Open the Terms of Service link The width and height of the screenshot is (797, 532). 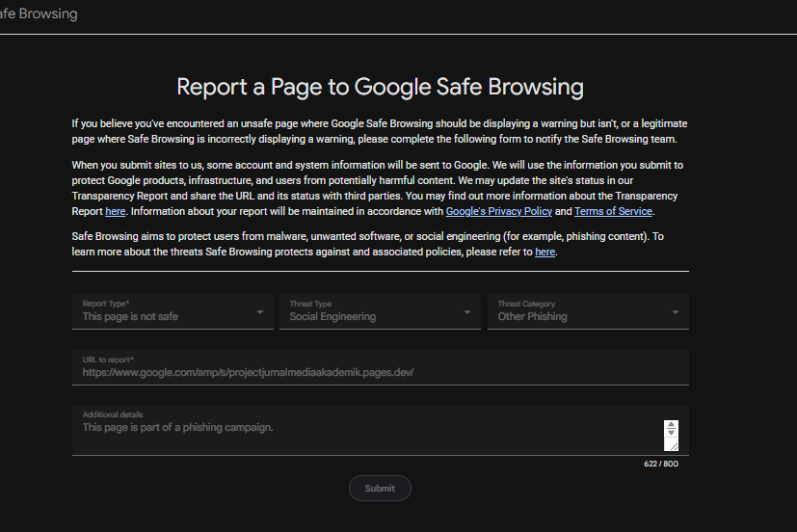(x=613, y=211)
